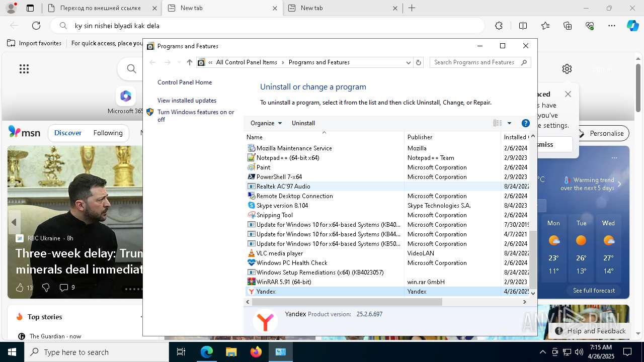Open Programs and Features help icon
This screenshot has width=644, height=362.
point(526,123)
